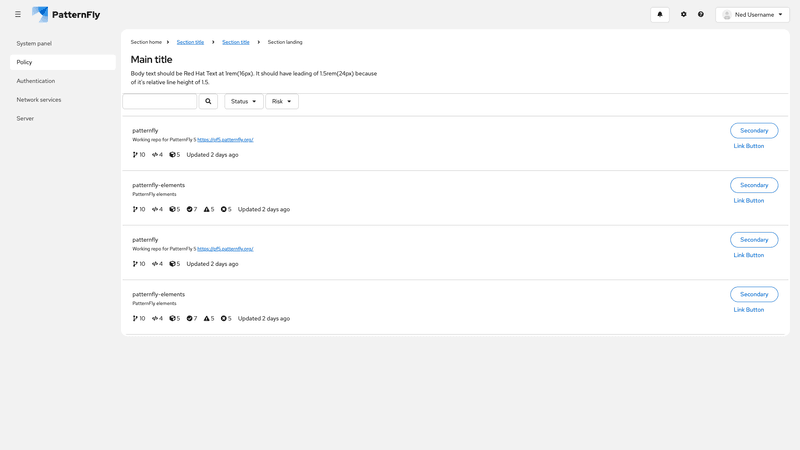Viewport: 800px width, 450px height.
Task: Go to Authentication in the sidebar
Action: 36,81
